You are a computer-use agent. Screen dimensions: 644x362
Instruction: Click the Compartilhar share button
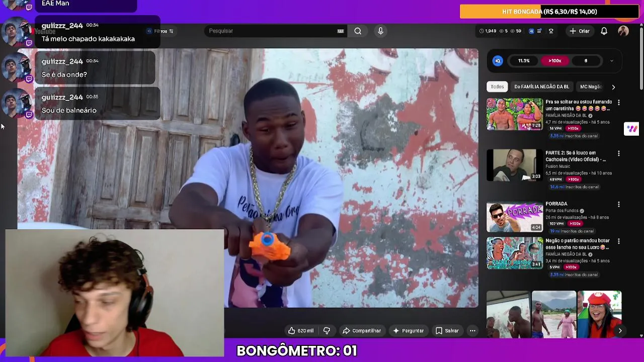click(362, 331)
